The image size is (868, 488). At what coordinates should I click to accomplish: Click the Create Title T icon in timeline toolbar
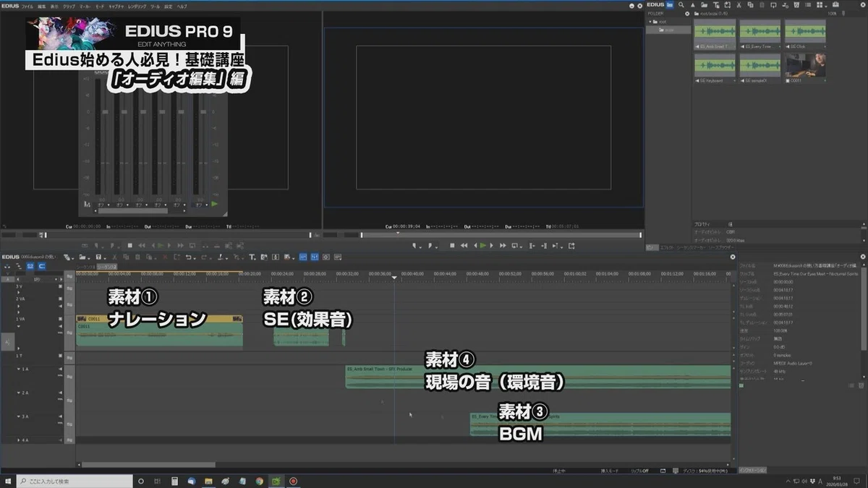[252, 257]
